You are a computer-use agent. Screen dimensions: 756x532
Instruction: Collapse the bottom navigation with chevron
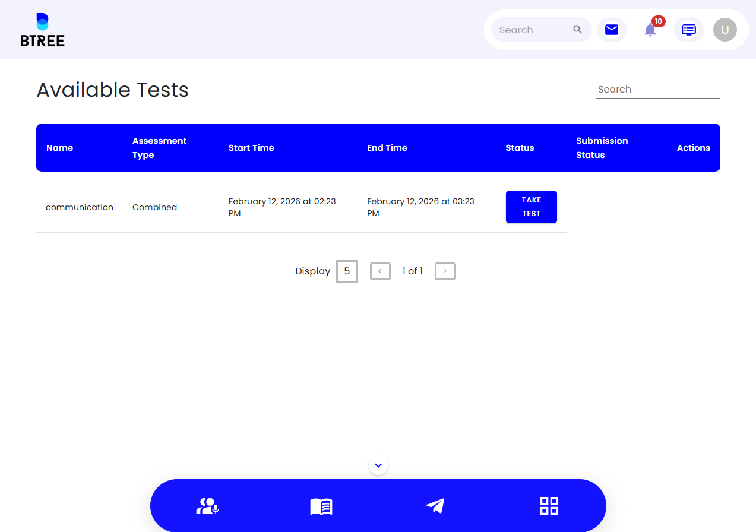pyautogui.click(x=378, y=465)
